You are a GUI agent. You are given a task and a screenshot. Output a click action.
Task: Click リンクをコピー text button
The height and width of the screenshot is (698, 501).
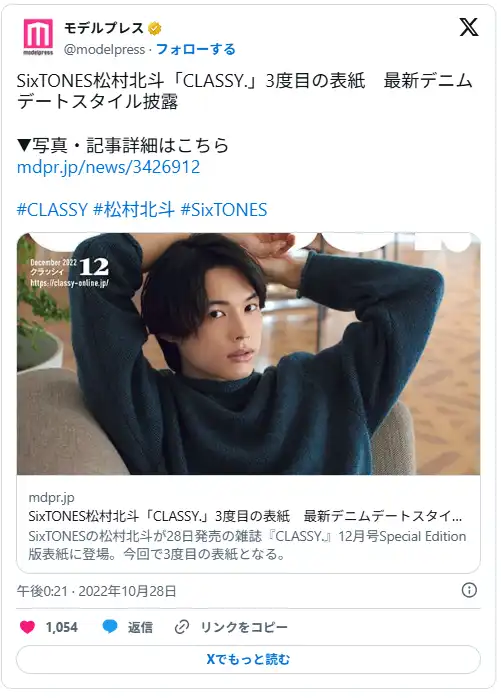(x=244, y=627)
